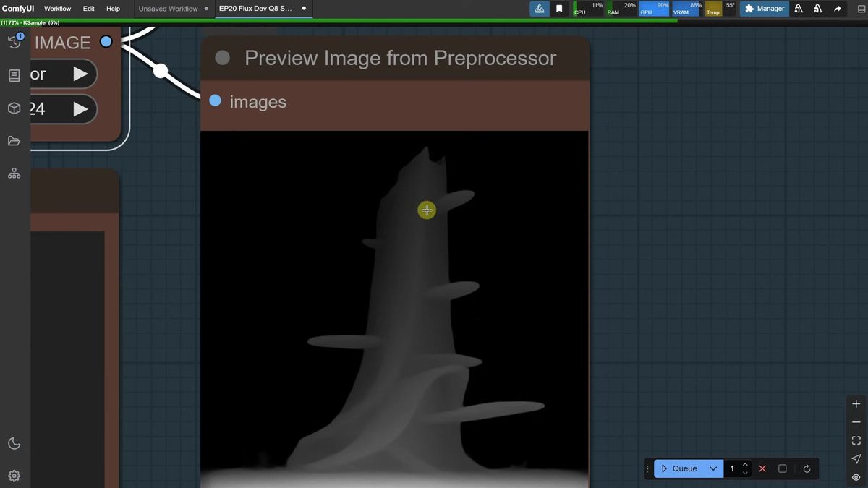Increase the queue batch count
Image resolution: width=868 pixels, height=488 pixels.
point(746,465)
